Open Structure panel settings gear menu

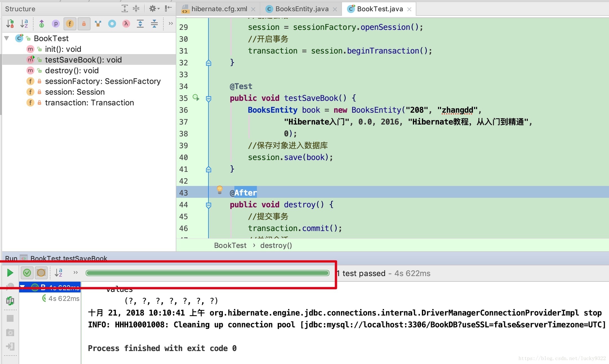pyautogui.click(x=154, y=9)
